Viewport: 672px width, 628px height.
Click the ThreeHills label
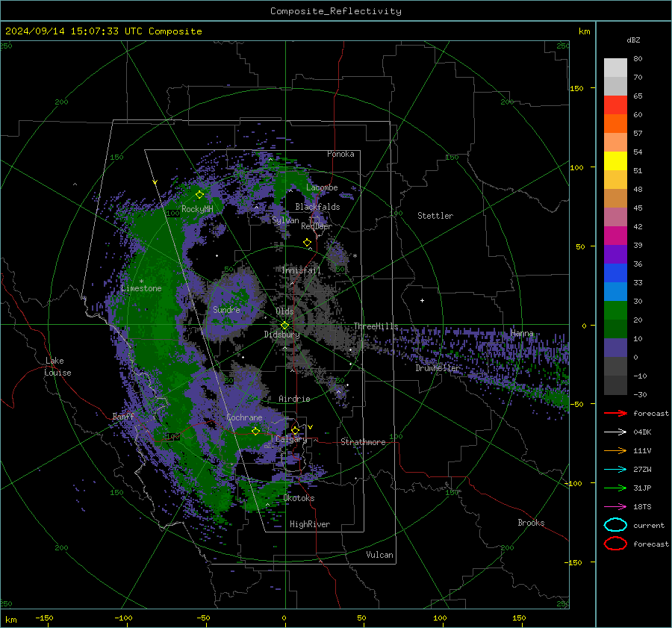pos(376,326)
